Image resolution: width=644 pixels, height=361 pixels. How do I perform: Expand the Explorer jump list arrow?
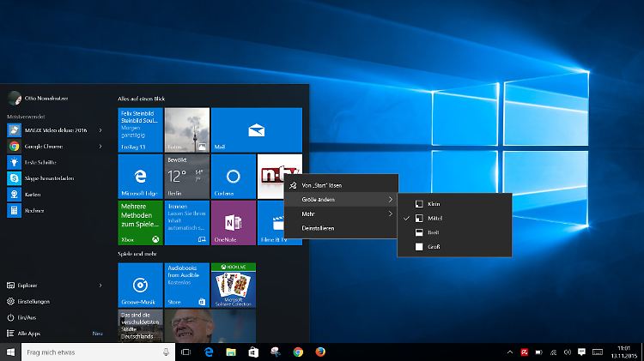click(x=100, y=285)
